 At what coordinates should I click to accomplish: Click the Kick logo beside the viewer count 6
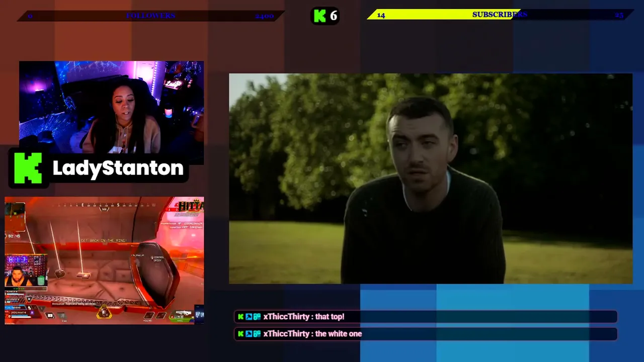(x=320, y=16)
